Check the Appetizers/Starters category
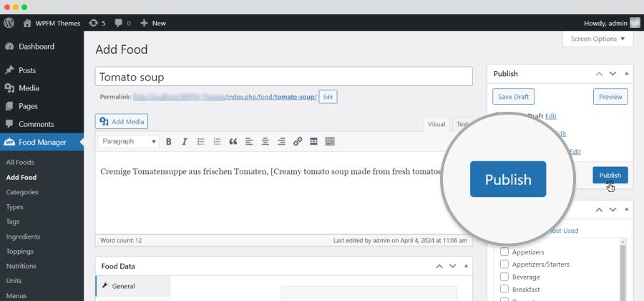Screen dimensions: 644x301 click(504, 264)
